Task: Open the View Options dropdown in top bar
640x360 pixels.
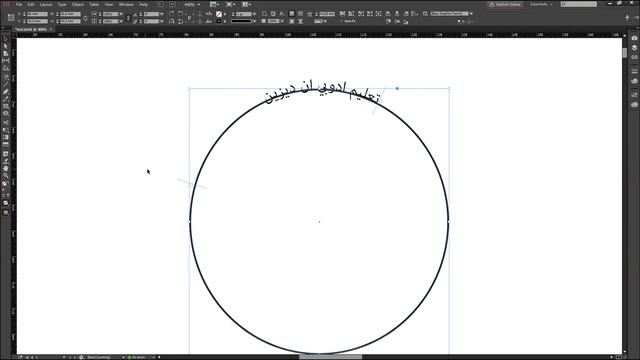Action: [215, 4]
